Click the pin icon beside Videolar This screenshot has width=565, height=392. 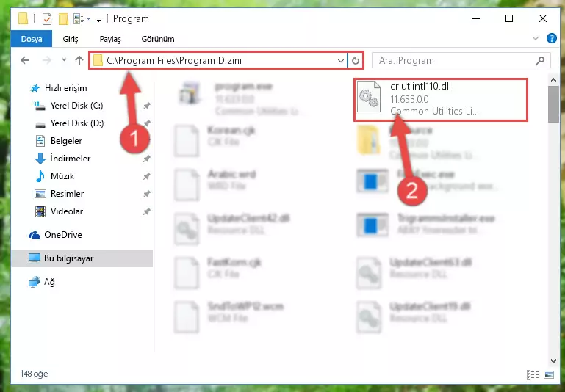146,211
